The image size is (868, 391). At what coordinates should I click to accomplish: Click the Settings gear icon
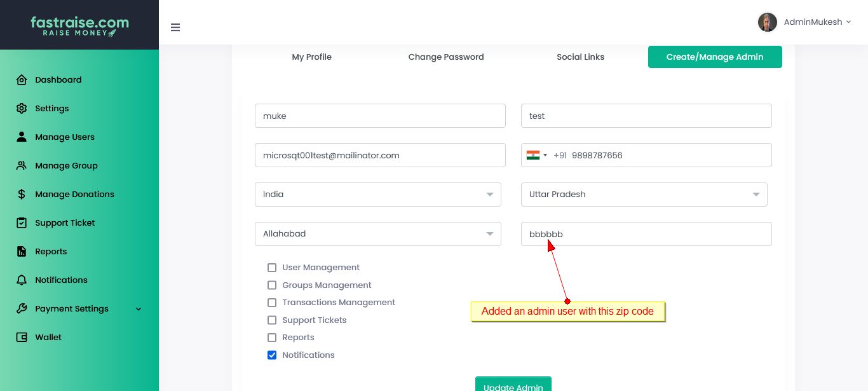tap(22, 109)
